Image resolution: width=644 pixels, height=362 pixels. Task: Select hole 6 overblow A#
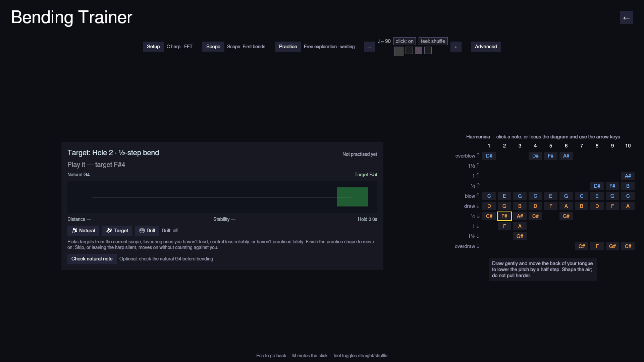(x=566, y=156)
